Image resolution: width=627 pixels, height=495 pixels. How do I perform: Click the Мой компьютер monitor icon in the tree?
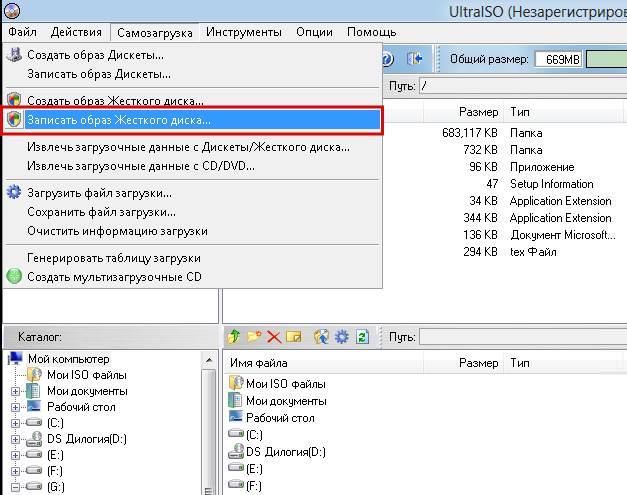(15, 359)
